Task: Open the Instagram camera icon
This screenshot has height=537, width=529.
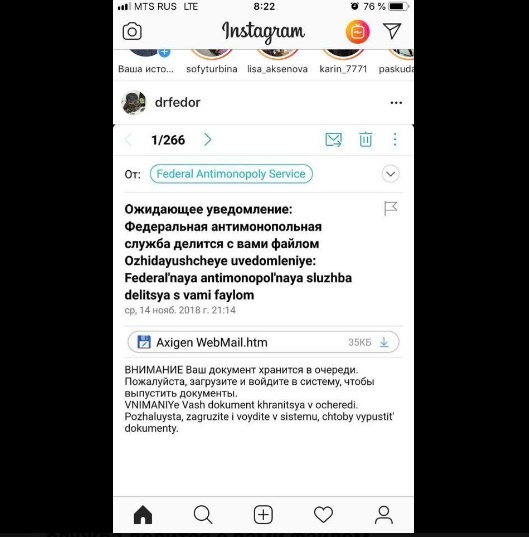Action: click(x=132, y=32)
